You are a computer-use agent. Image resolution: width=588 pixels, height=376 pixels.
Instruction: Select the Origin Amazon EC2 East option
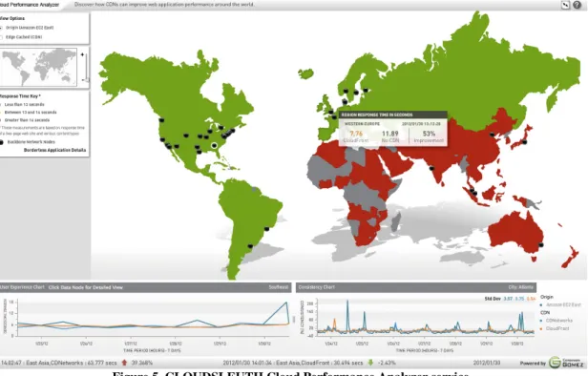[x=28, y=28]
